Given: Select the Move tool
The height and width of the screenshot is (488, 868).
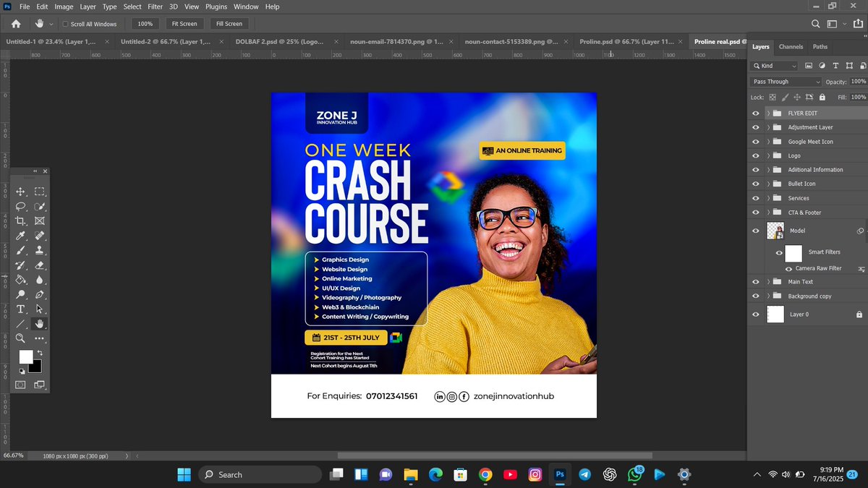Looking at the screenshot, I should 21,192.
